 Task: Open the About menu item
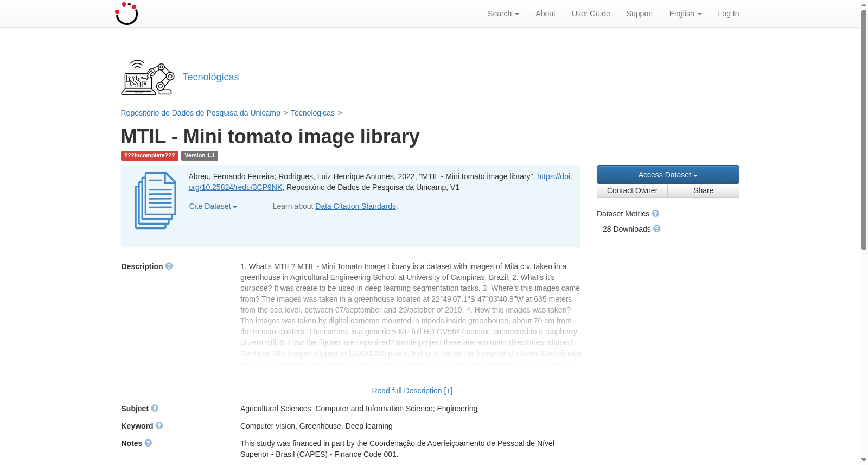pyautogui.click(x=545, y=14)
